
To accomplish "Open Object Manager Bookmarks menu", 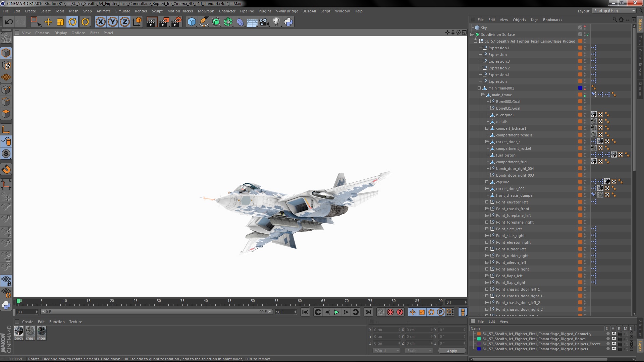I will 552,20.
